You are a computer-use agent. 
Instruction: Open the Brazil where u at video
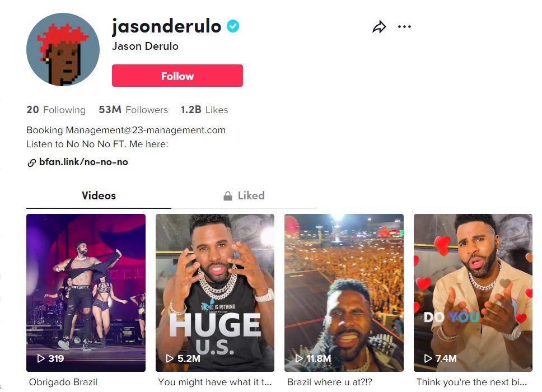(344, 293)
